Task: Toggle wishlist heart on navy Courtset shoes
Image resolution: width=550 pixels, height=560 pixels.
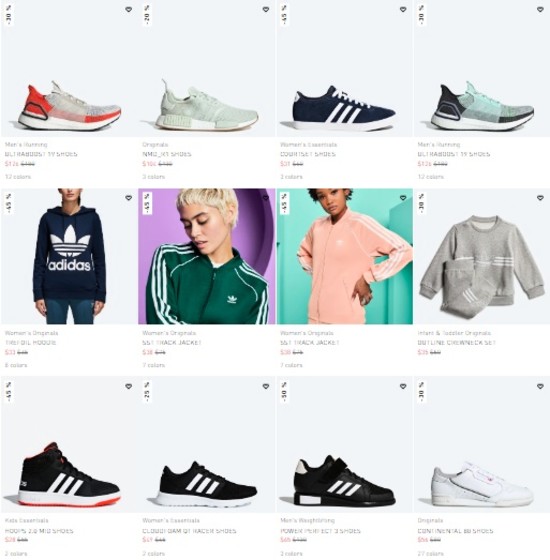Action: pos(403,10)
